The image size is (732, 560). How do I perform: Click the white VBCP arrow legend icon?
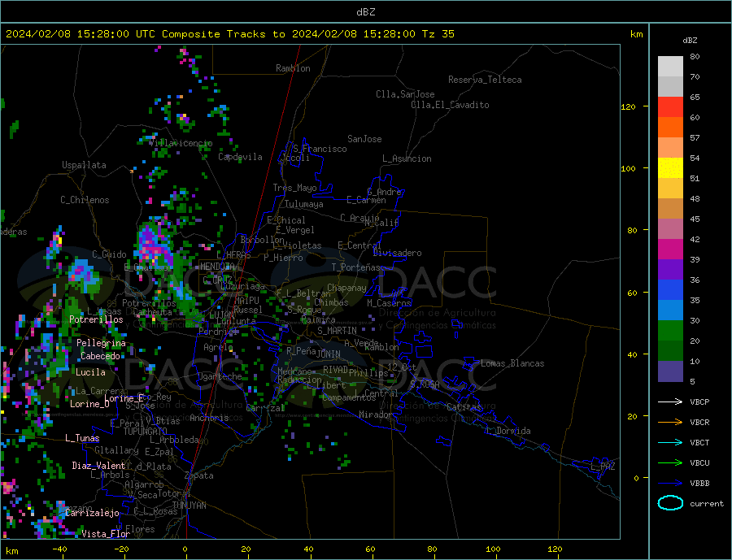pyautogui.click(x=670, y=402)
